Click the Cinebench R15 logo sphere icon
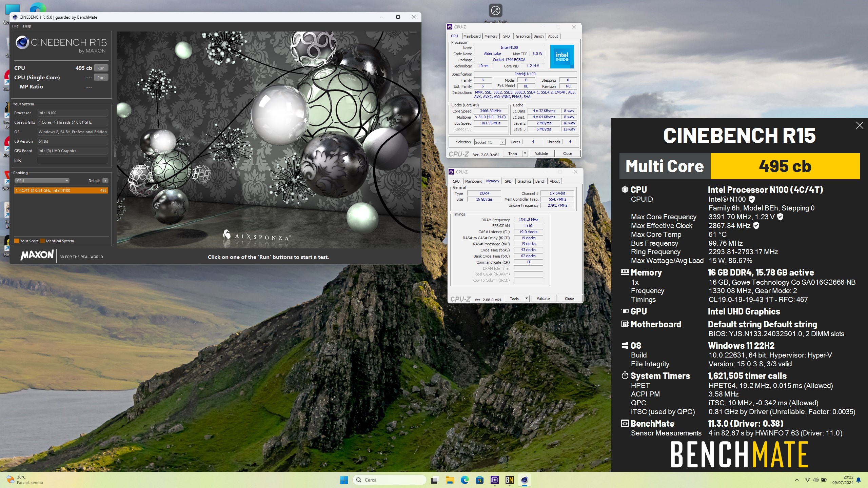 coord(22,43)
